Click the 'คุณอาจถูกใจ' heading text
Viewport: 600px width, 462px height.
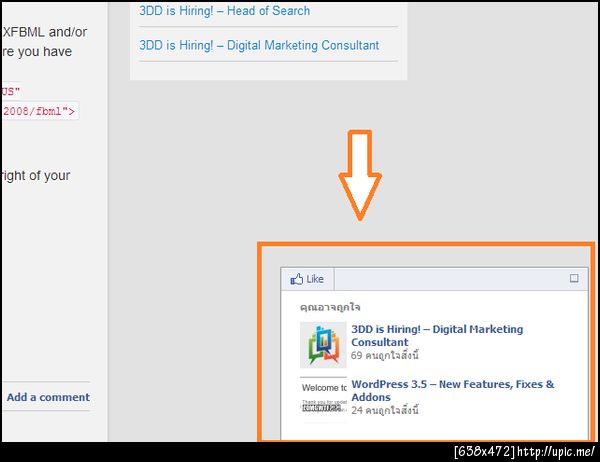click(x=330, y=307)
